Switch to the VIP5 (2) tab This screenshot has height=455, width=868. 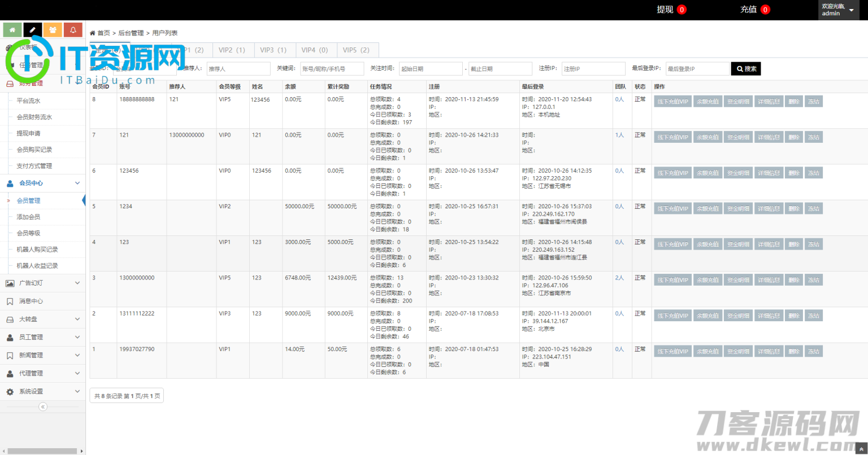(x=357, y=50)
